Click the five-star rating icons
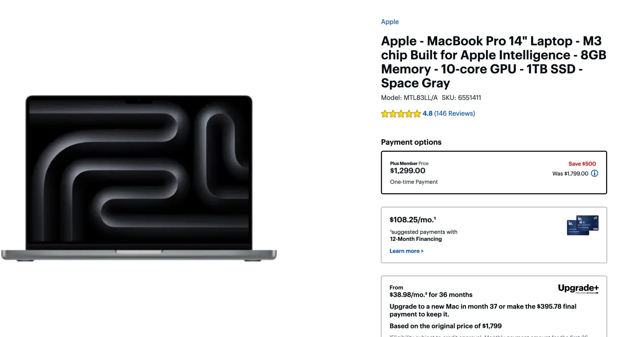 401,114
